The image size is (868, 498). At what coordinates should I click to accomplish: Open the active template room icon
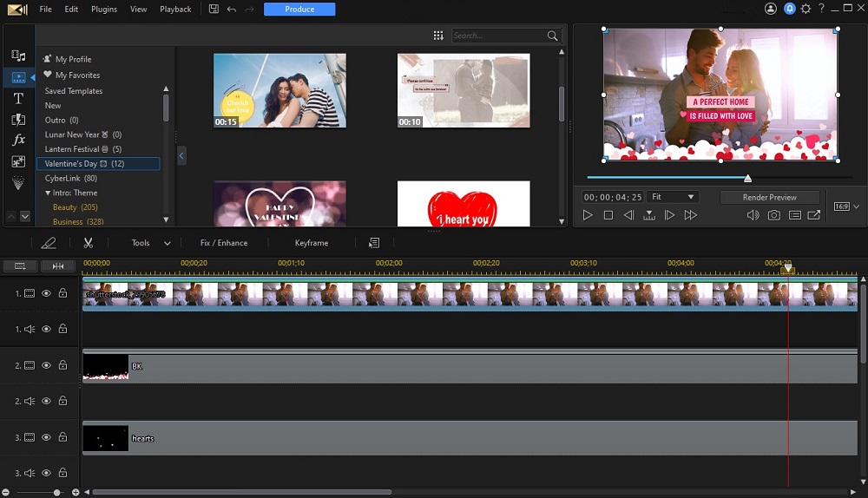[x=18, y=77]
